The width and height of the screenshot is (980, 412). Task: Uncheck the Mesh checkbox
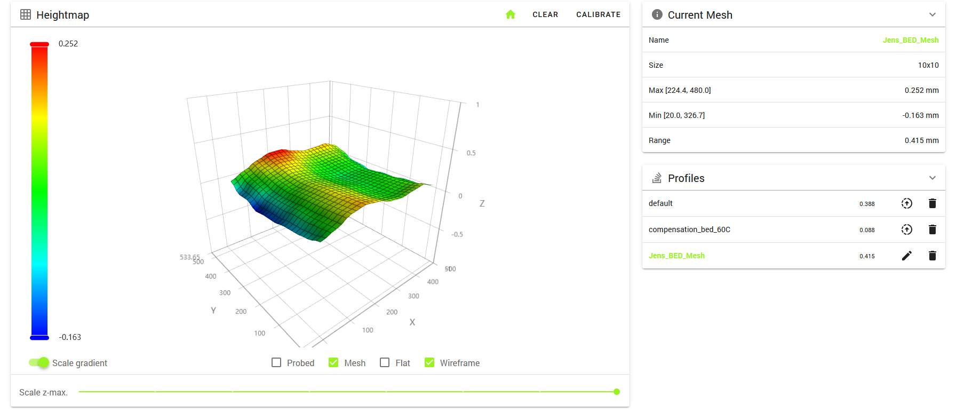click(333, 362)
